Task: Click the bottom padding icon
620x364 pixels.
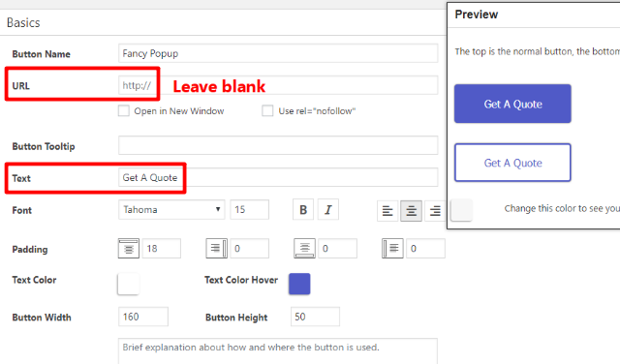Action: tap(304, 249)
